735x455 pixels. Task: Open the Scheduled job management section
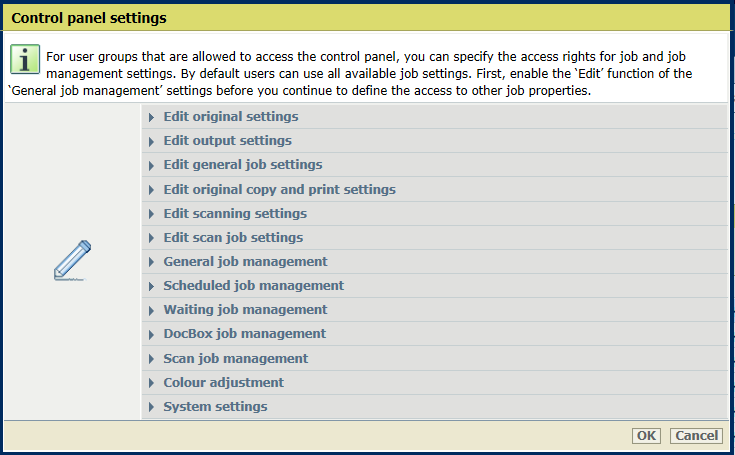(435, 286)
